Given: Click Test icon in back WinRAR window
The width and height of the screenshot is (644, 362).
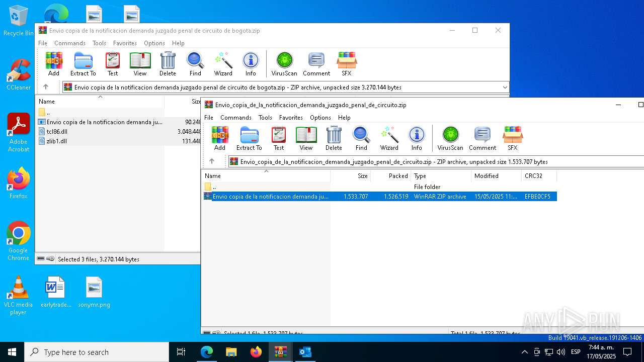Looking at the screenshot, I should pyautogui.click(x=113, y=64).
